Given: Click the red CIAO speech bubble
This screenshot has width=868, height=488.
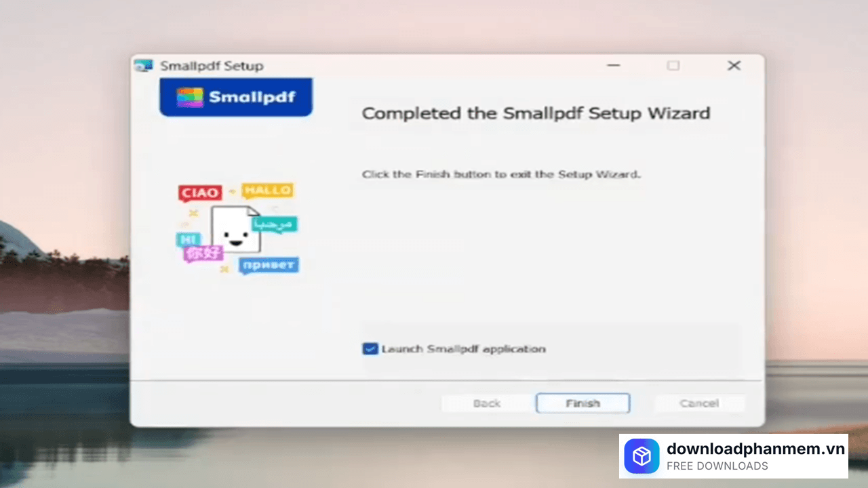Looking at the screenshot, I should click(x=200, y=193).
